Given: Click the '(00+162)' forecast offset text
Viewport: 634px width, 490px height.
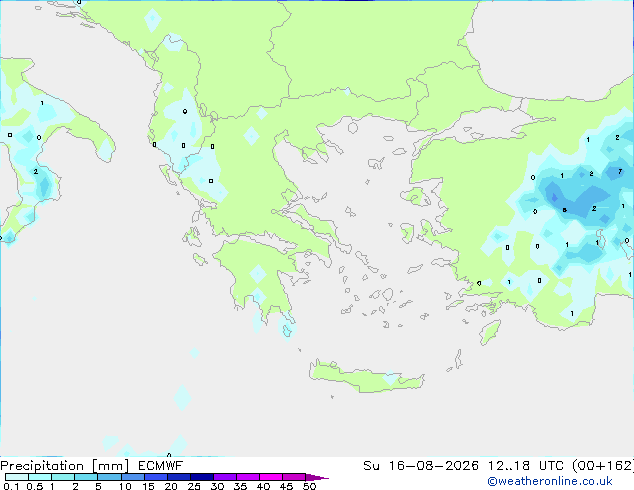Looking at the screenshot, I should click(x=603, y=466).
